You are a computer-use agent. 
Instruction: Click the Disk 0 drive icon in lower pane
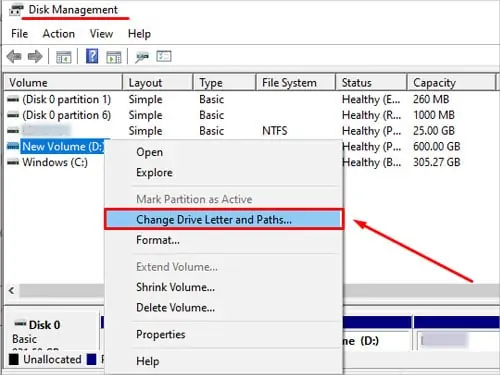click(20, 324)
